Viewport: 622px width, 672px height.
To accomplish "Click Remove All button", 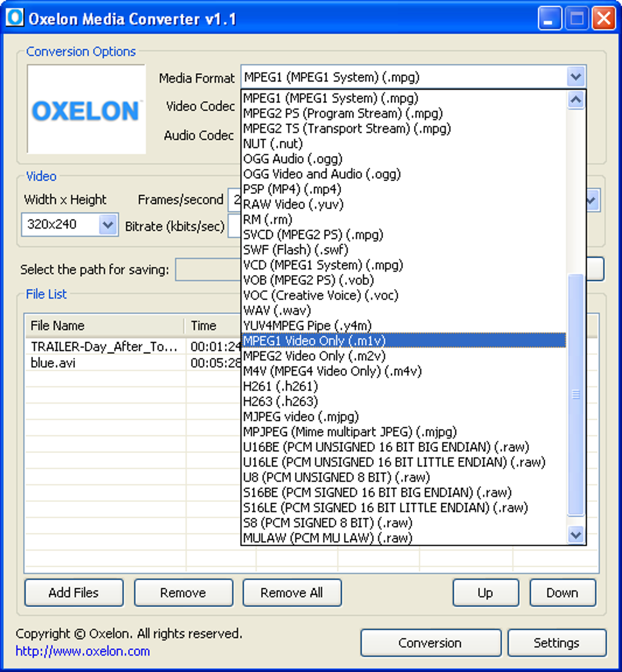I will click(292, 593).
